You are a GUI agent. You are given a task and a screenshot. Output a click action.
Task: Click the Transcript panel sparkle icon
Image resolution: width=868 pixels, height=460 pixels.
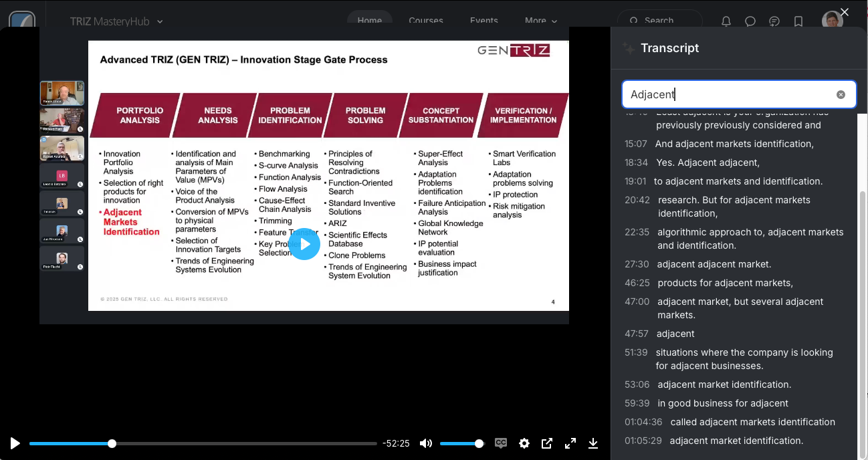click(628, 48)
